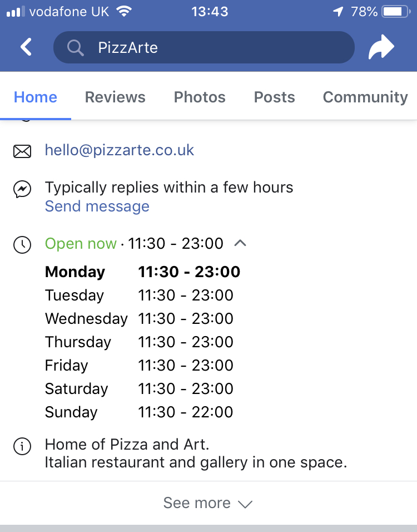Tap the Open now hours summary
Screen dimensions: 417x532
click(x=133, y=244)
